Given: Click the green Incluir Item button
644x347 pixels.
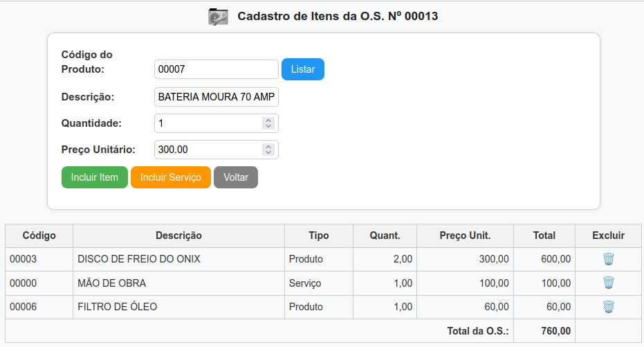Looking at the screenshot, I should (95, 177).
